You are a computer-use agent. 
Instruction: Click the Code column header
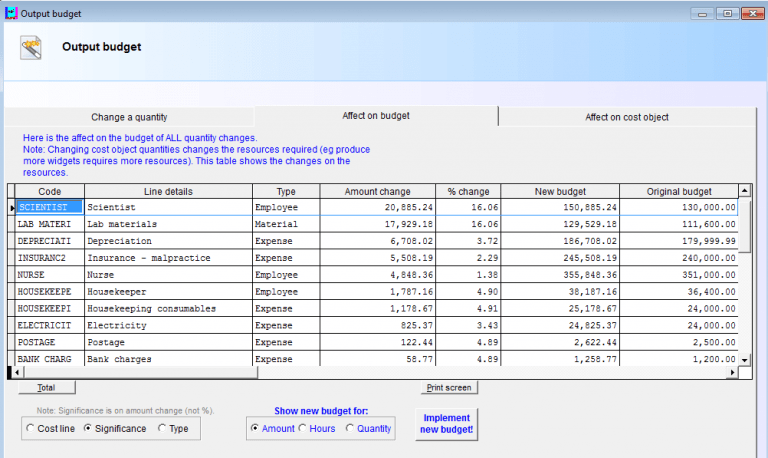point(49,192)
